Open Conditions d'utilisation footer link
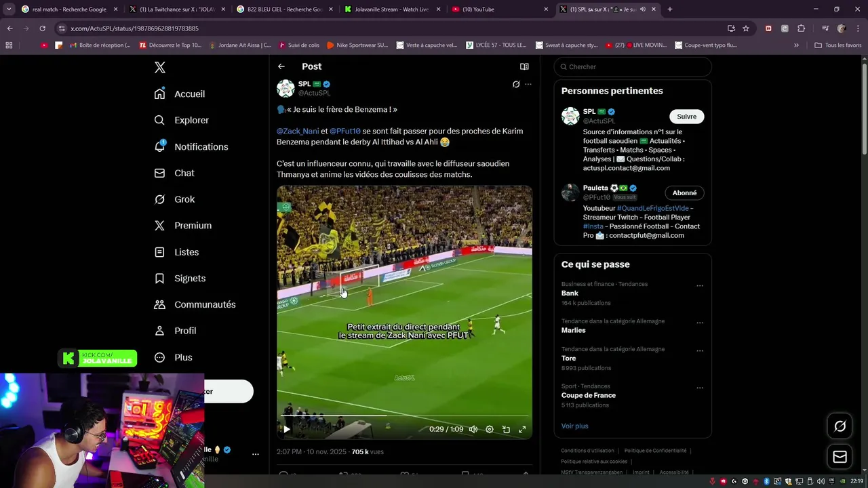The width and height of the screenshot is (868, 488). click(587, 451)
